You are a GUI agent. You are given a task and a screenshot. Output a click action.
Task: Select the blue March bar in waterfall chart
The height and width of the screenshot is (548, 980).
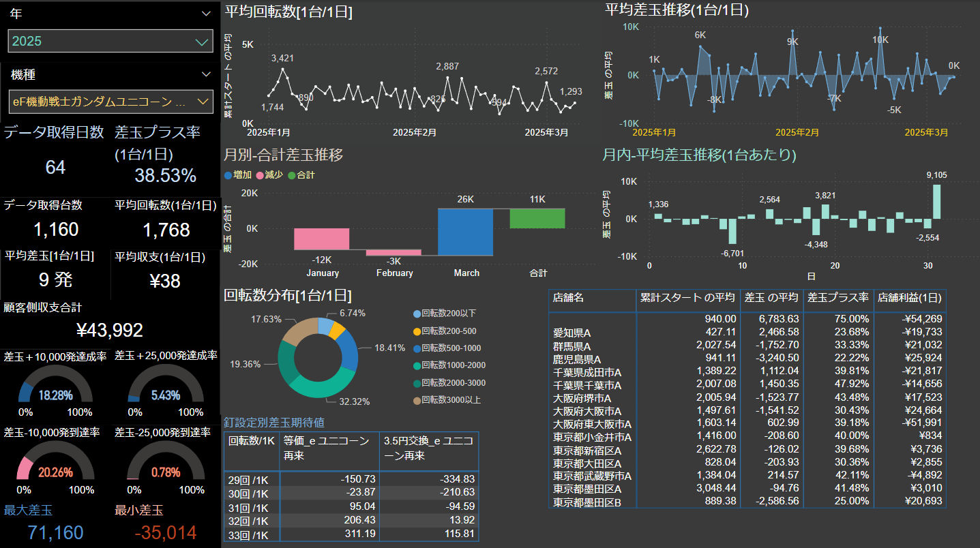(x=465, y=232)
